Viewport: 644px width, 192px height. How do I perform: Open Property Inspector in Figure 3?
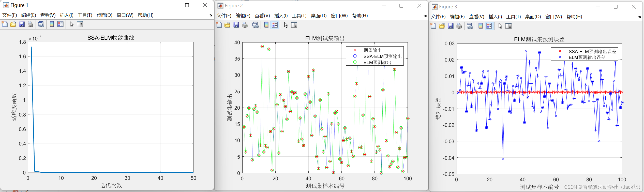(508, 26)
